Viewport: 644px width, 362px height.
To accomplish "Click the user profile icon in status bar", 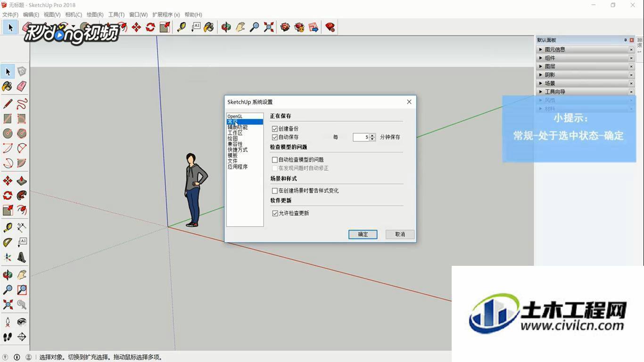I will pos(29,357).
